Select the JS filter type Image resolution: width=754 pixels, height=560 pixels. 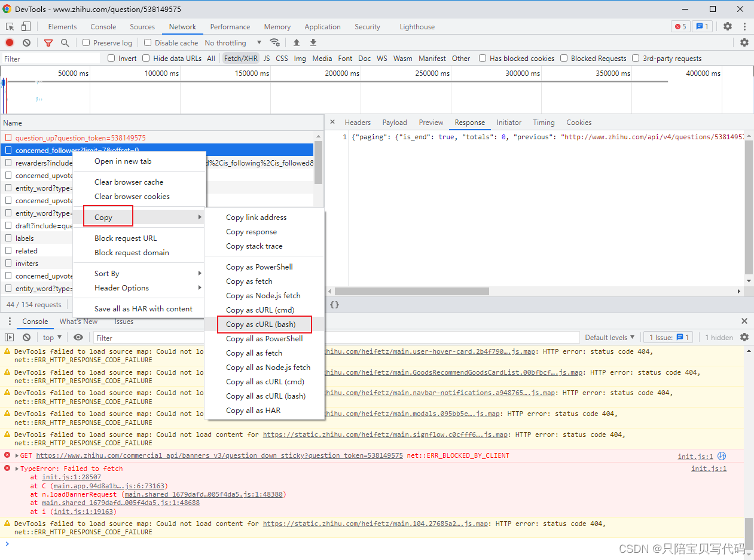pos(267,58)
